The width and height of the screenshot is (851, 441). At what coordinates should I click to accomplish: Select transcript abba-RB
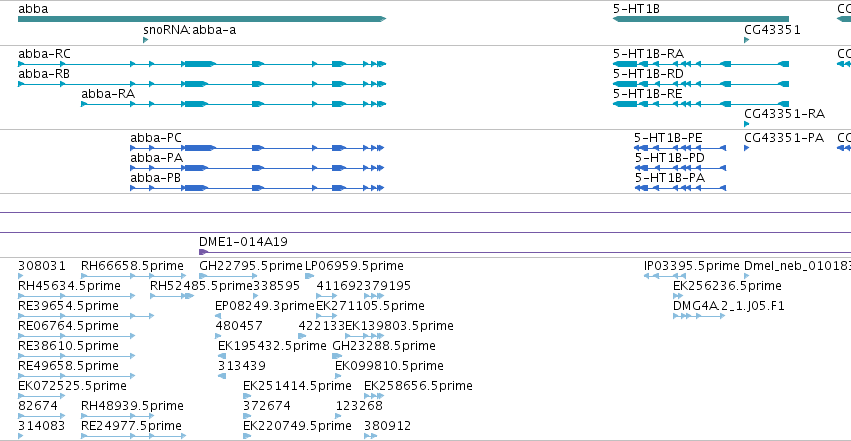point(44,74)
